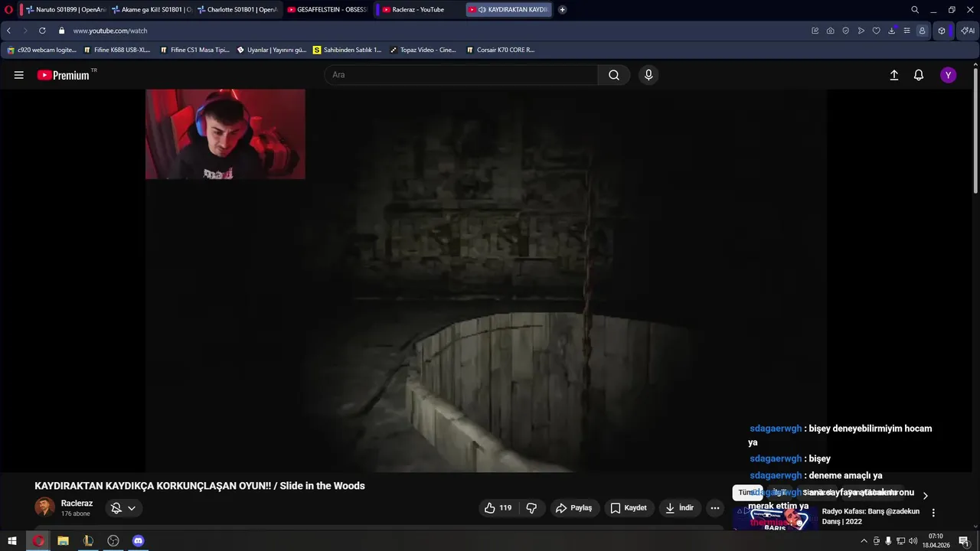Image resolution: width=980 pixels, height=551 pixels.
Task: Take a snapshot with camera icon
Action: point(831,31)
